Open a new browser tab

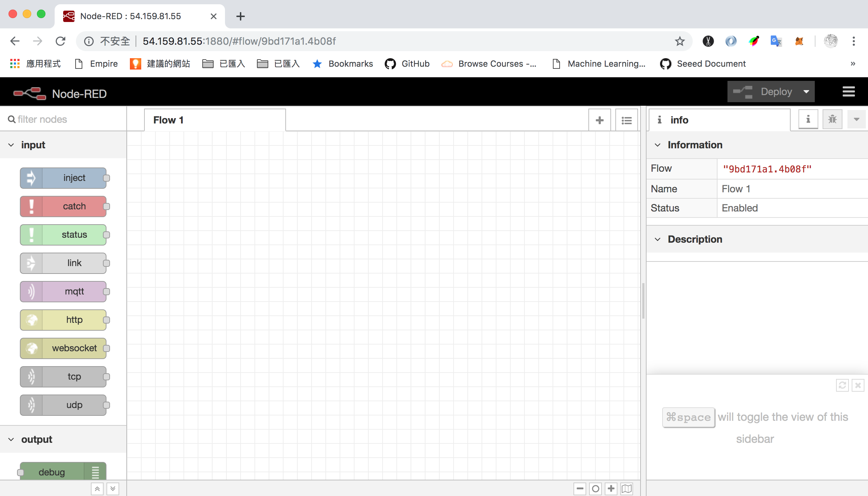(241, 16)
